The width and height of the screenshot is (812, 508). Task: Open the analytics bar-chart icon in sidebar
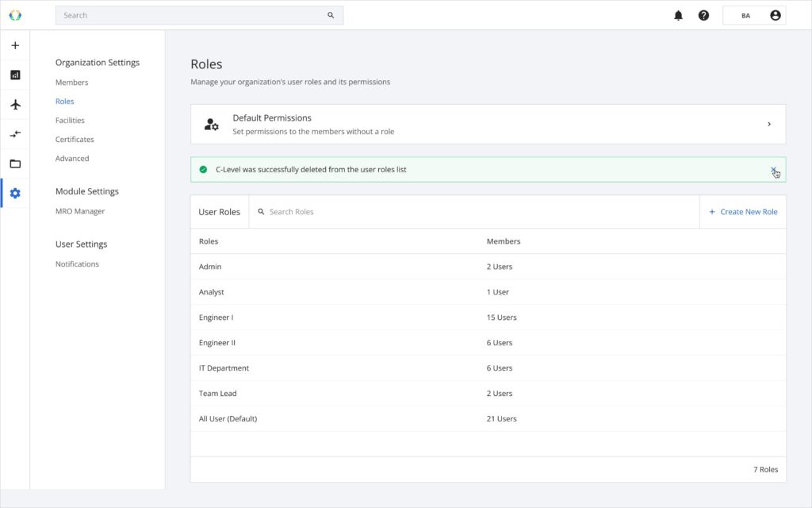click(15, 75)
